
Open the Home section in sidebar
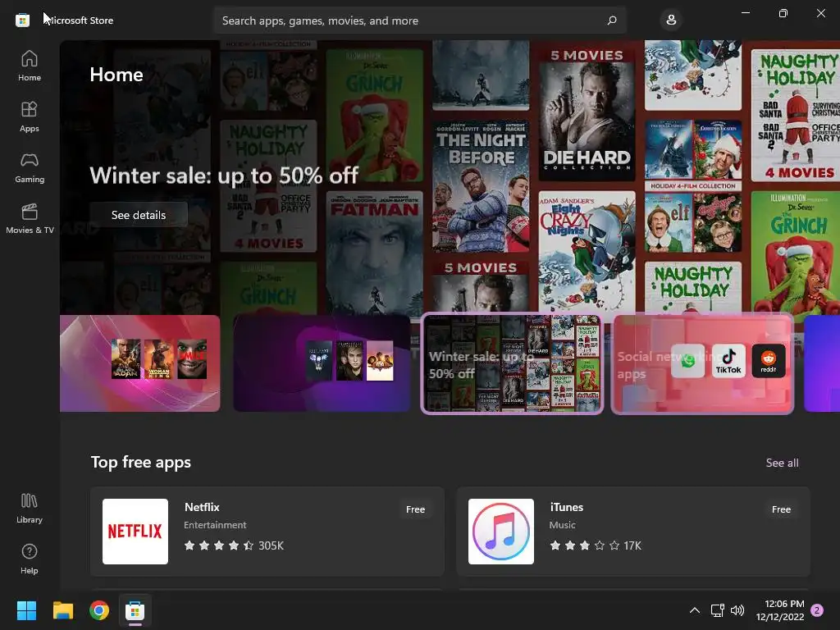point(30,66)
